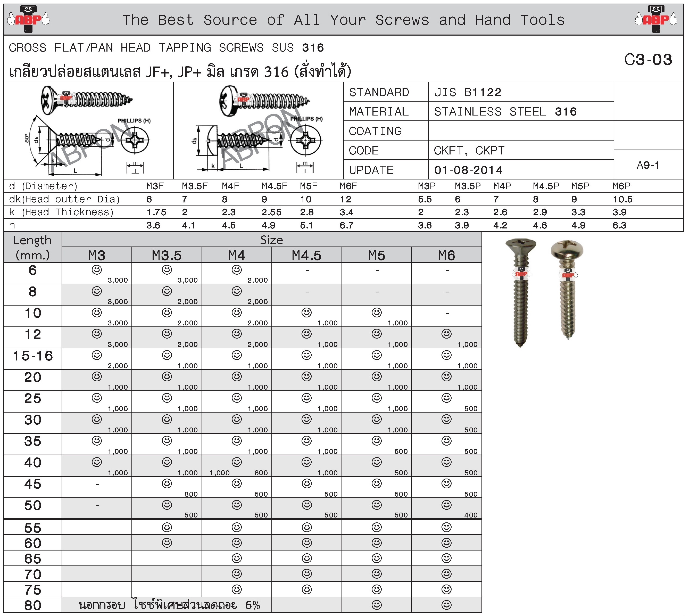
Task: Click the smiley for M4.5 at length 65
Action: (x=307, y=558)
